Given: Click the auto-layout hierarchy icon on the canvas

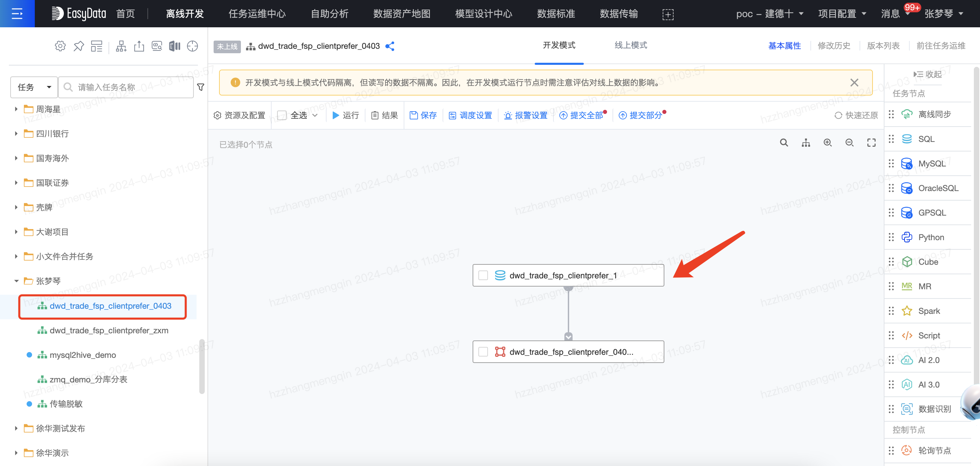Looking at the screenshot, I should [x=806, y=143].
